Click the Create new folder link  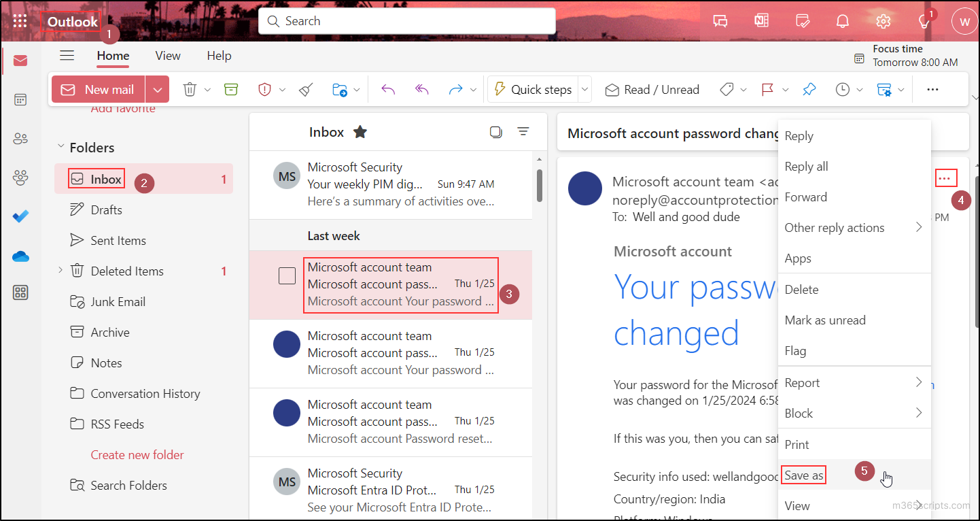[x=137, y=454]
